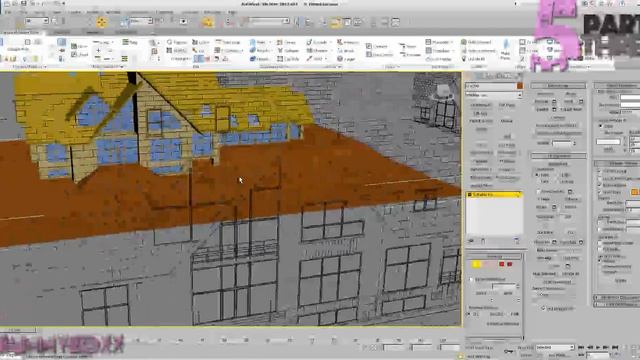Select the Swift Loop tool
This screenshot has width=640, height=360.
(227, 42)
